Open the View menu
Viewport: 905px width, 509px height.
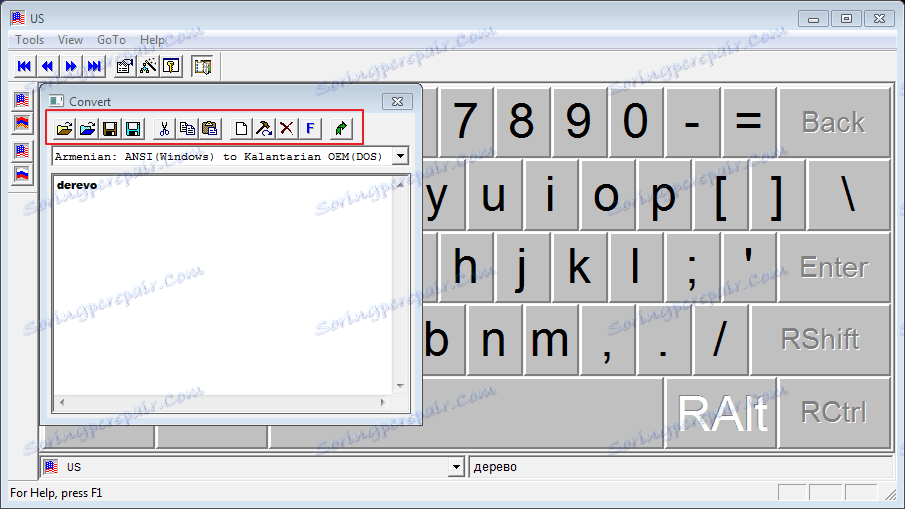tap(70, 40)
